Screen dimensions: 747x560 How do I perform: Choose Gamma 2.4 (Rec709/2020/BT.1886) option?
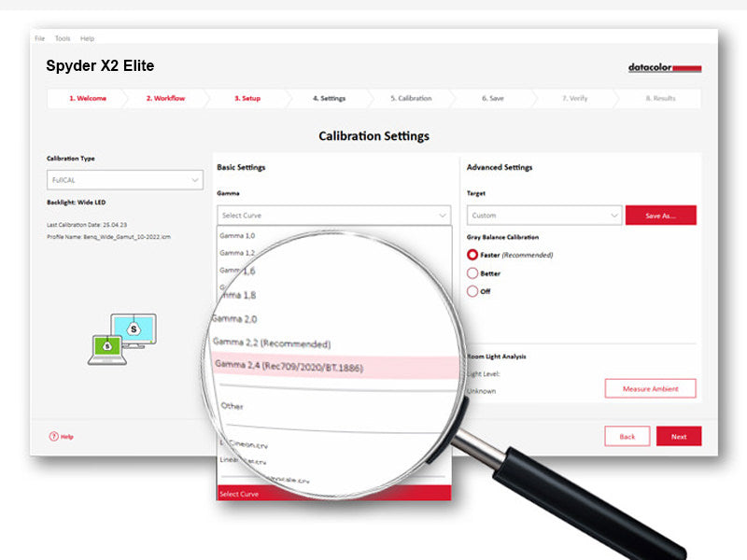click(289, 367)
